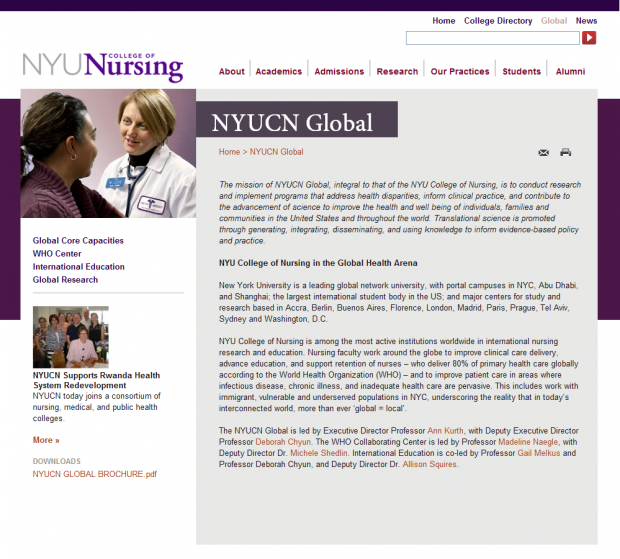Screen dimensions: 620x559
Task: Click the print page printer icon
Action: 565,152
